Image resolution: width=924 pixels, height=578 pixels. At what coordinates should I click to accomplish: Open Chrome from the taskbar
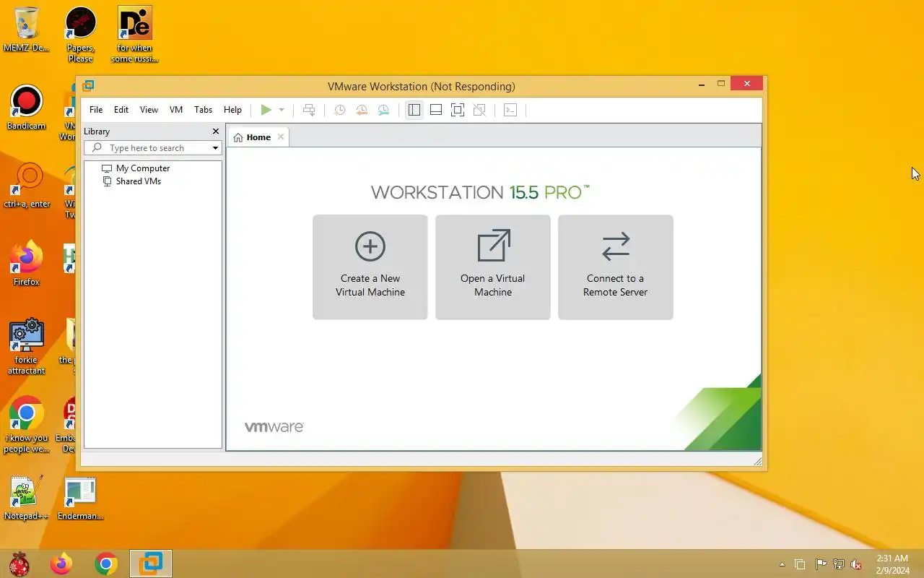tap(106, 564)
